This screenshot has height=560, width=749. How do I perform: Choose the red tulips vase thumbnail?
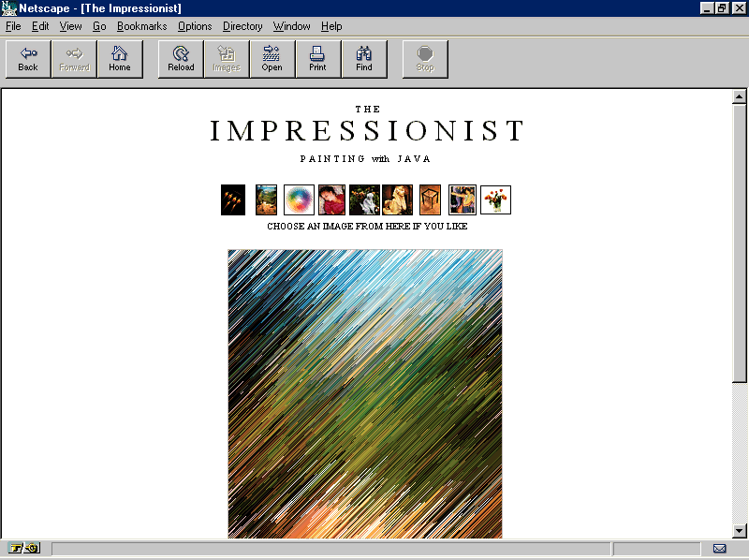495,199
